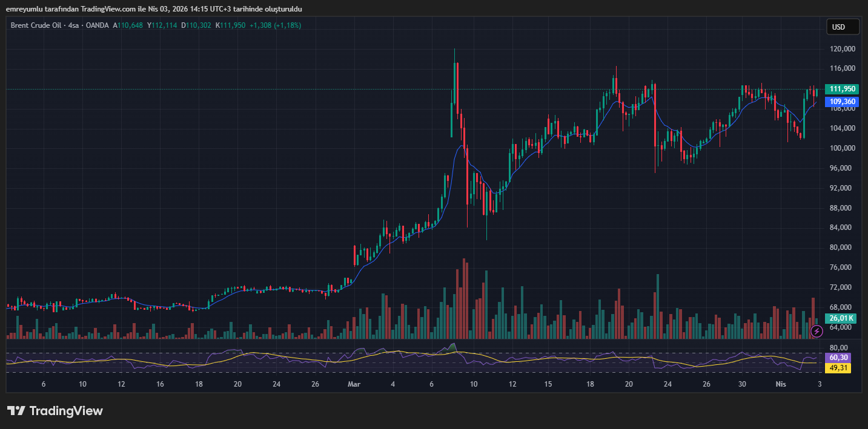Open the USD currency selector
Screen dimensions: 868x429
click(x=843, y=27)
